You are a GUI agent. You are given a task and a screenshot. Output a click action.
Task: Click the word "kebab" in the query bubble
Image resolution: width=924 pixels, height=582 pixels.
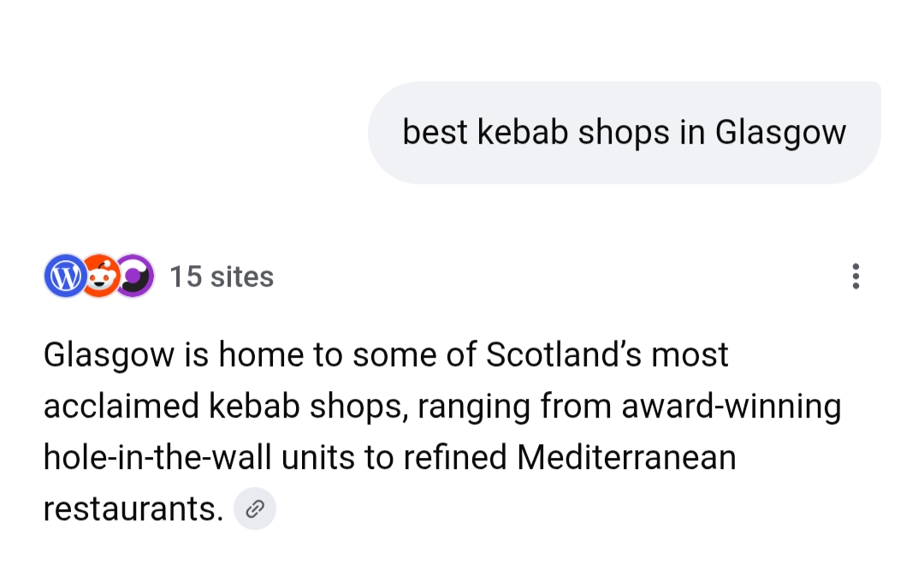[522, 133]
